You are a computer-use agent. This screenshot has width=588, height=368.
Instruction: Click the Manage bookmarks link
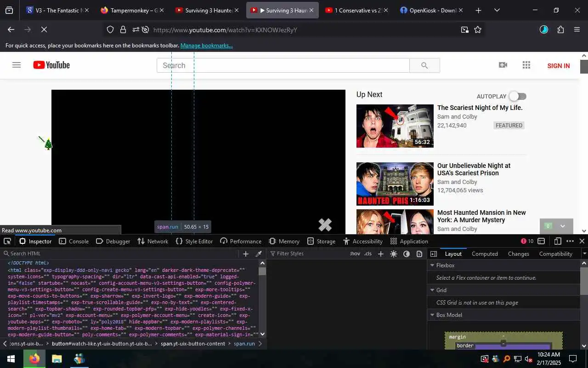tap(207, 46)
